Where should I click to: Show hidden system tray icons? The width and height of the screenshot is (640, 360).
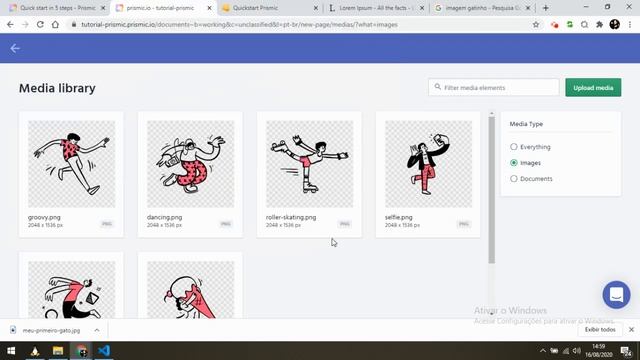pos(543,351)
